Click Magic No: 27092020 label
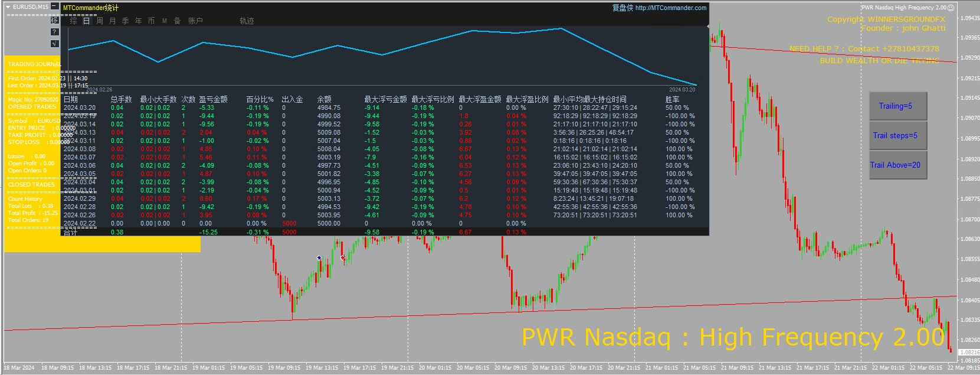This screenshot has height=375, width=980. tap(34, 99)
